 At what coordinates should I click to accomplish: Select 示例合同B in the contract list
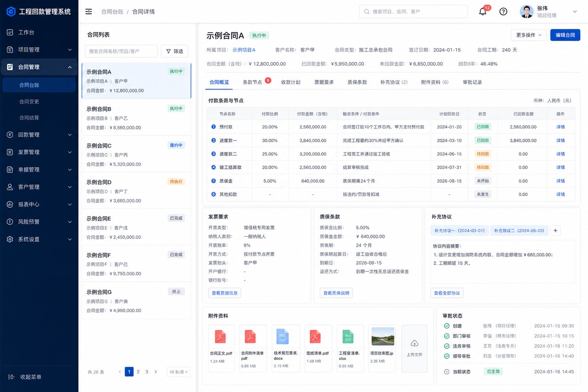tap(136, 118)
